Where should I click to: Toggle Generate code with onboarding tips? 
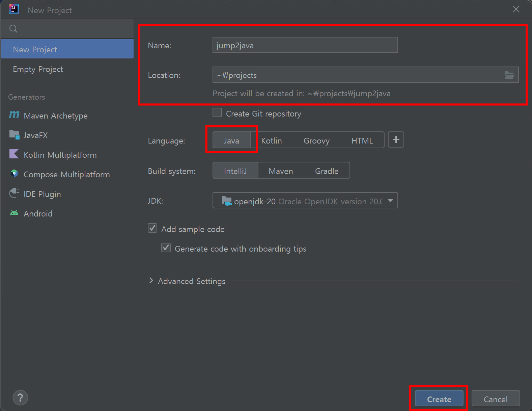(x=166, y=248)
